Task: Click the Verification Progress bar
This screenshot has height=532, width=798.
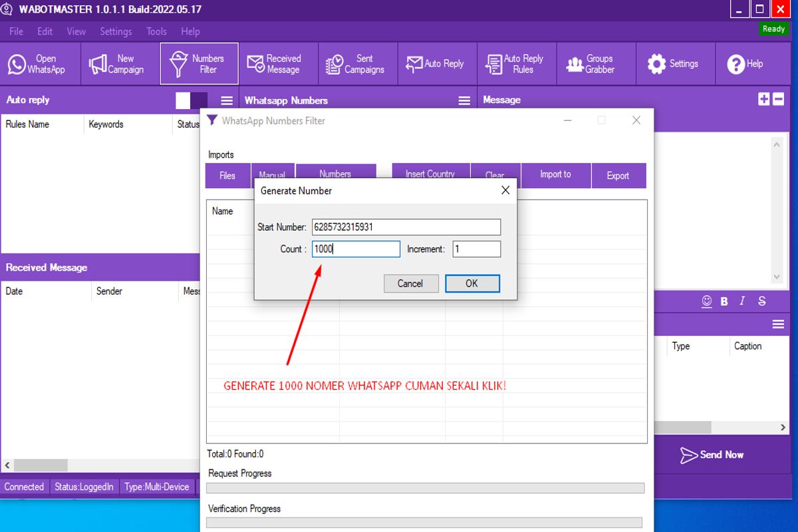Action: coord(424,523)
